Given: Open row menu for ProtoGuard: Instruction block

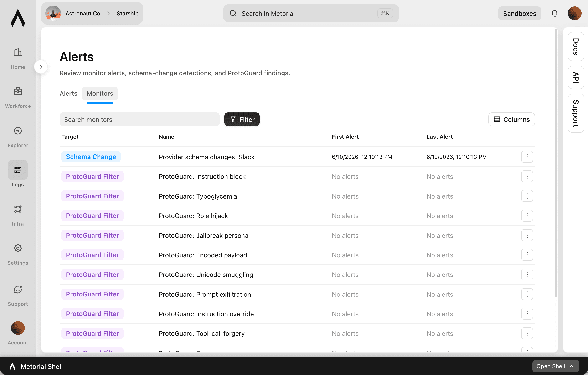Looking at the screenshot, I should tap(527, 176).
